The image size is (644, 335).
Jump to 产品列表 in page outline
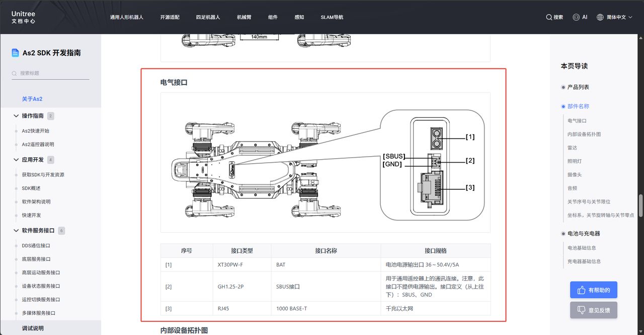click(x=578, y=87)
